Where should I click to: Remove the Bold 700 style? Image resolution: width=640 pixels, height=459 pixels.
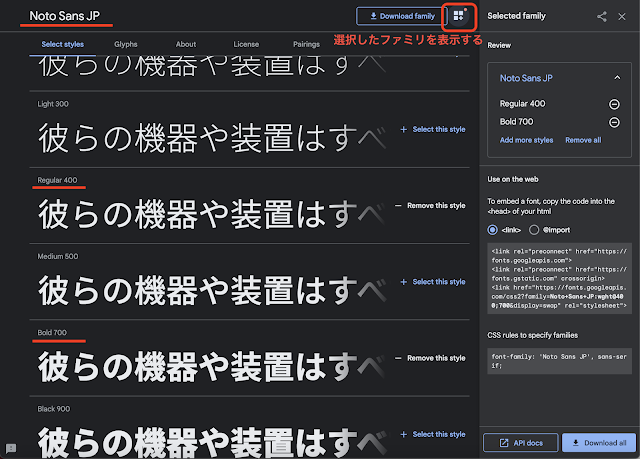(x=430, y=358)
